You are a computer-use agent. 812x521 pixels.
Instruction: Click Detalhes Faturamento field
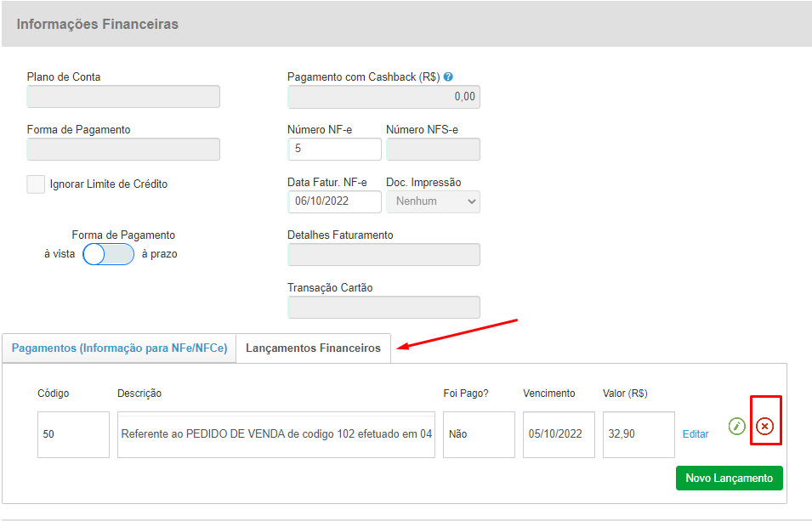pos(383,255)
